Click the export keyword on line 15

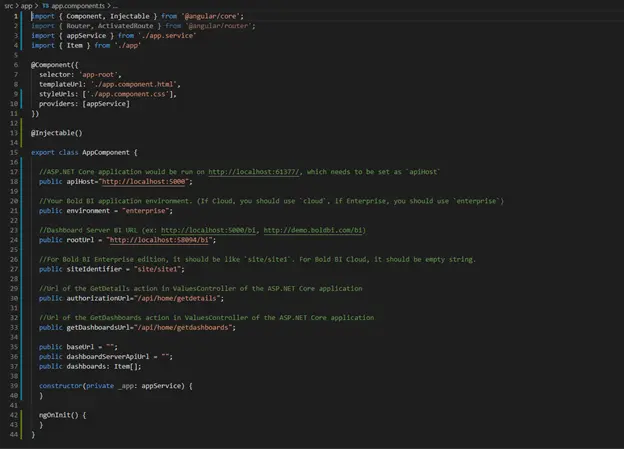pyautogui.click(x=43, y=152)
